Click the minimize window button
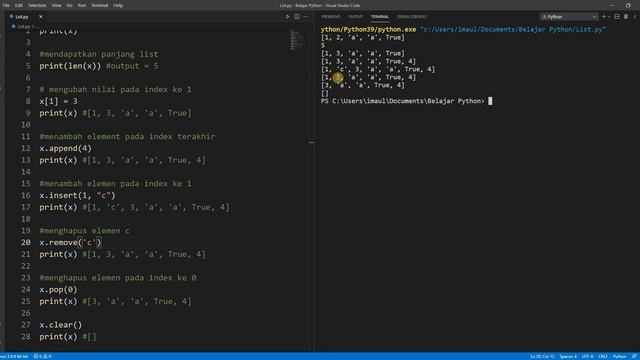The image size is (640, 360). point(612,5)
